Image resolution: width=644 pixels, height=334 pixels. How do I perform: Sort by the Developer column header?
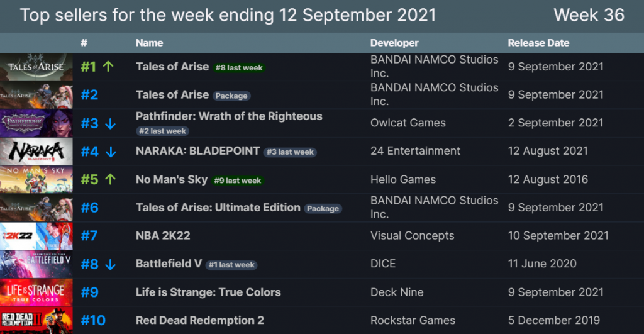tap(394, 43)
